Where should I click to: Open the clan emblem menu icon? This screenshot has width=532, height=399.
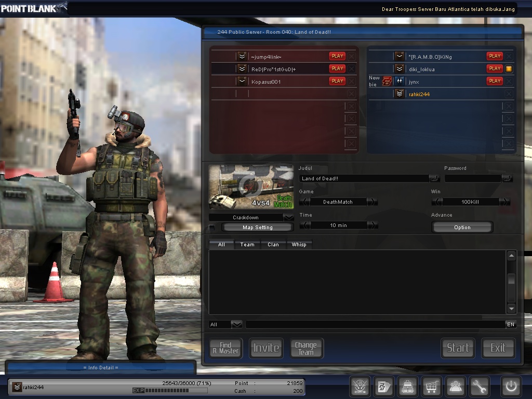[360, 386]
